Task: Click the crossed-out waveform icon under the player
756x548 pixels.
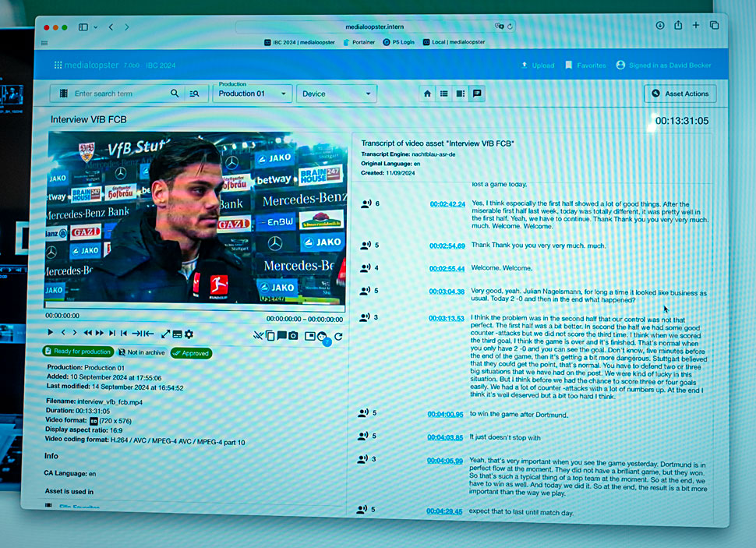Action: (259, 335)
